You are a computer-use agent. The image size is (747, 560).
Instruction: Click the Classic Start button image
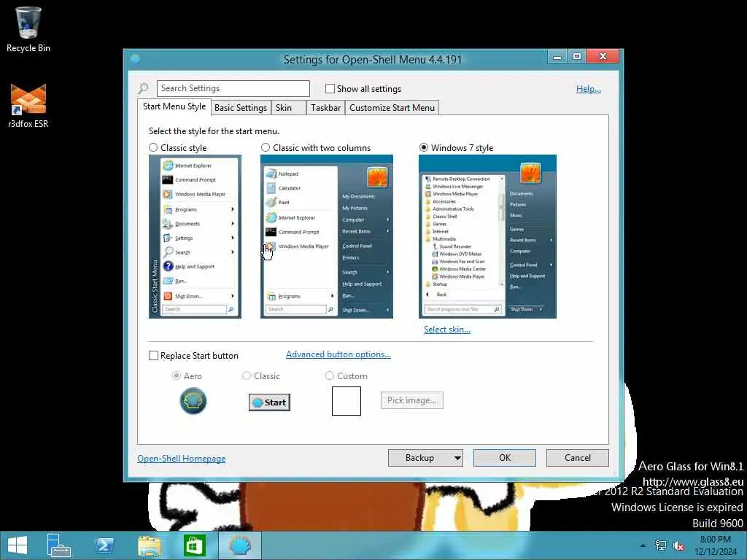coord(269,402)
